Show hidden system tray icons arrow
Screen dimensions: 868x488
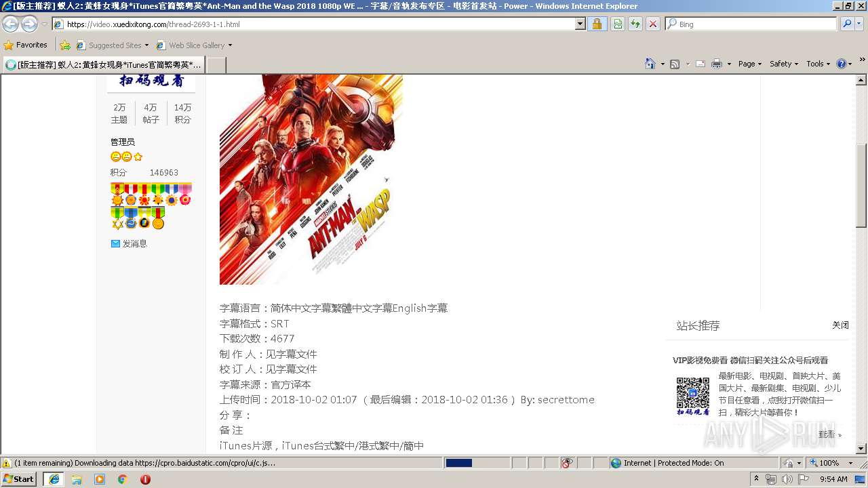[757, 479]
